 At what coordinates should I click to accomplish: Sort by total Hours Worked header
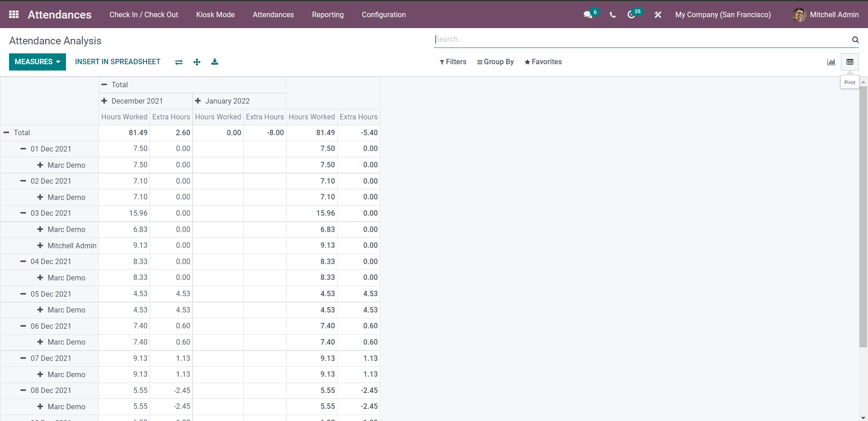coord(312,117)
